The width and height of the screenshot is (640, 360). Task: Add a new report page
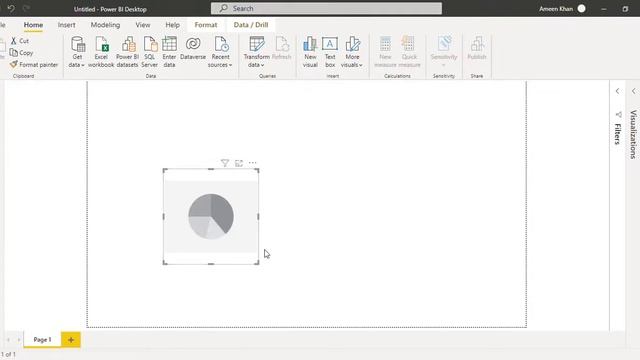(x=71, y=340)
